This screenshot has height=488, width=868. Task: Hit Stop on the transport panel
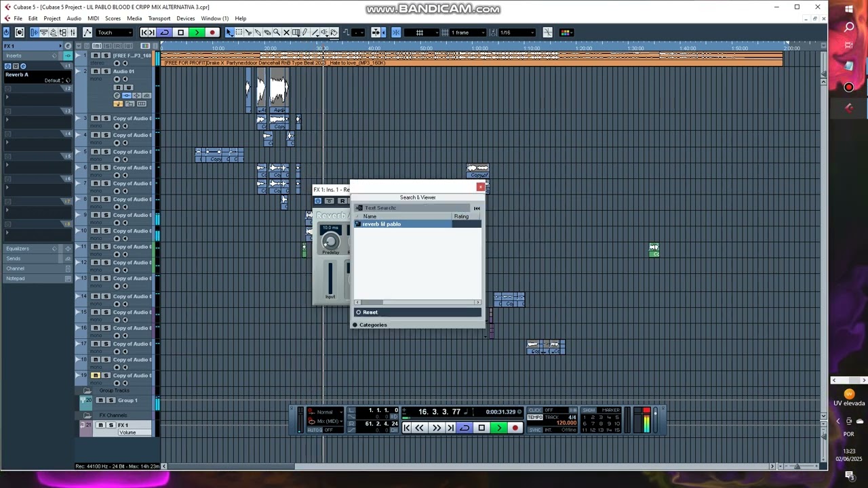481,428
